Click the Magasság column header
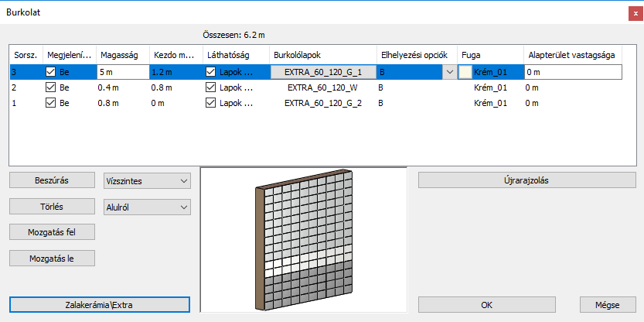Screen dimensions: 644x322 (123, 55)
